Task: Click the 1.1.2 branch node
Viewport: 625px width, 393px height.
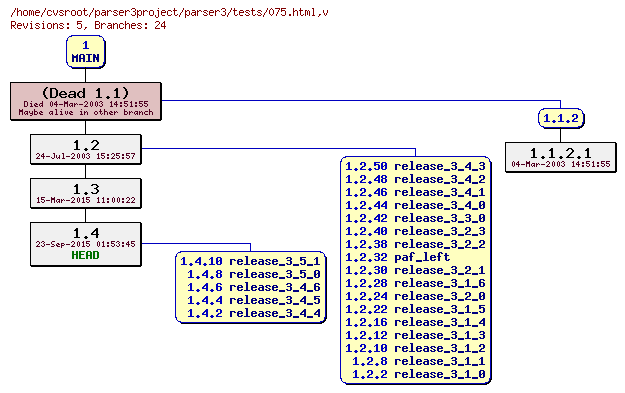Action: point(561,118)
